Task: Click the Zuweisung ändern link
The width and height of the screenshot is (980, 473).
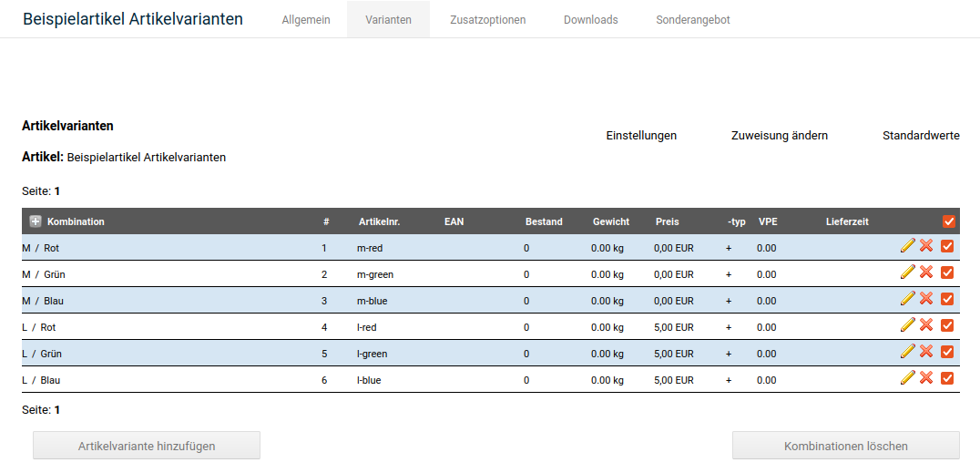Action: pyautogui.click(x=779, y=136)
